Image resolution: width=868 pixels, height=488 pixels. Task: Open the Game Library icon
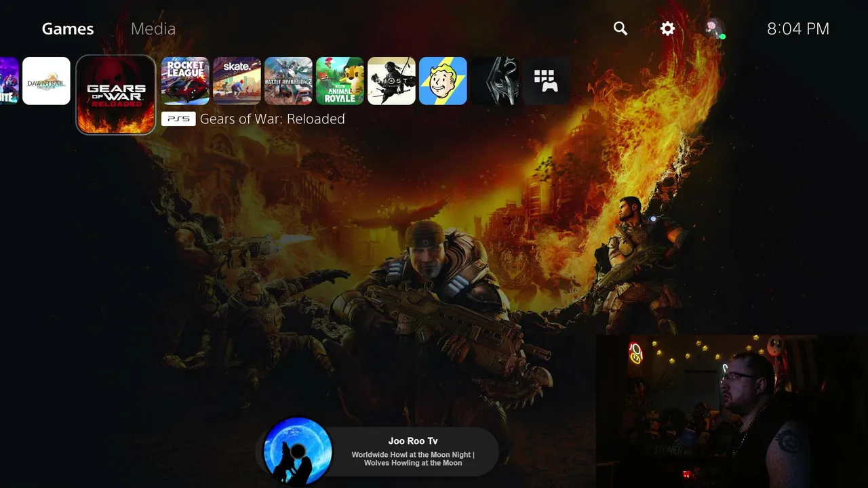(546, 81)
